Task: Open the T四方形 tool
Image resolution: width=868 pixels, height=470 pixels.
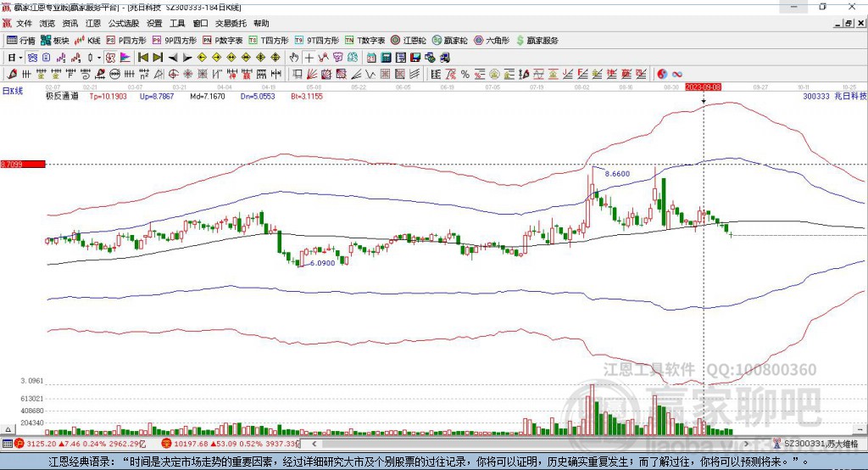Action: (269, 41)
